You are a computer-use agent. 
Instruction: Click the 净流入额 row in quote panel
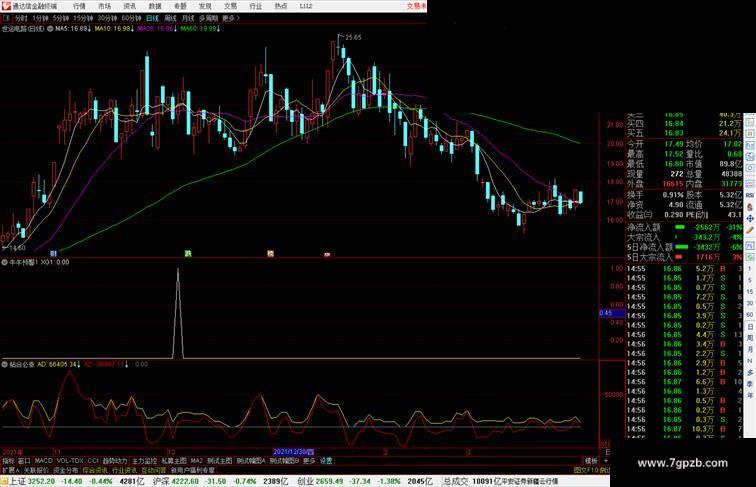coord(685,227)
